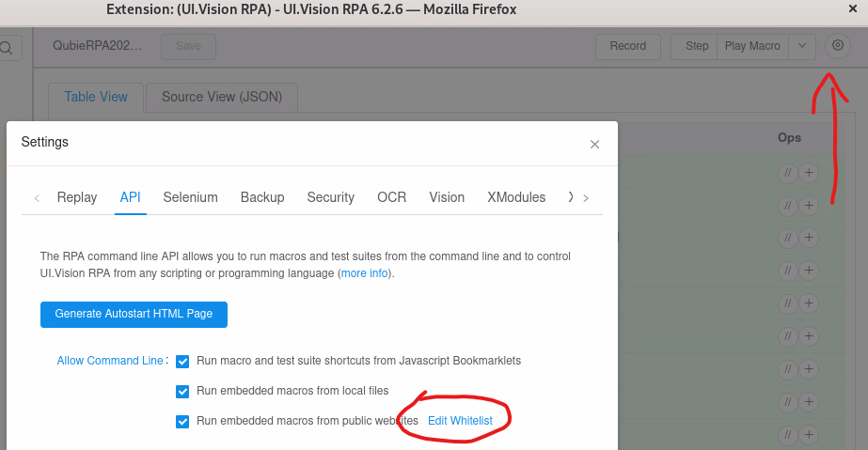
Task: Click comment toggle icon in eighth Ops row
Action: 788,402
